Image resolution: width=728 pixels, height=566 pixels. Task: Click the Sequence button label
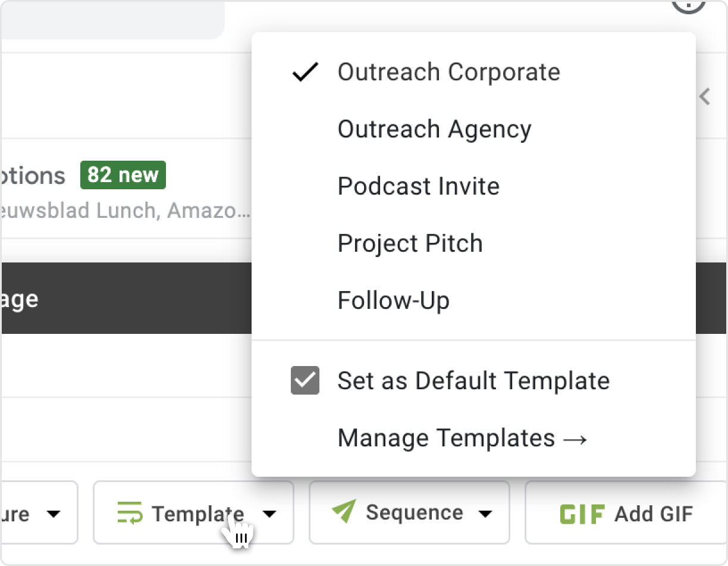(414, 512)
